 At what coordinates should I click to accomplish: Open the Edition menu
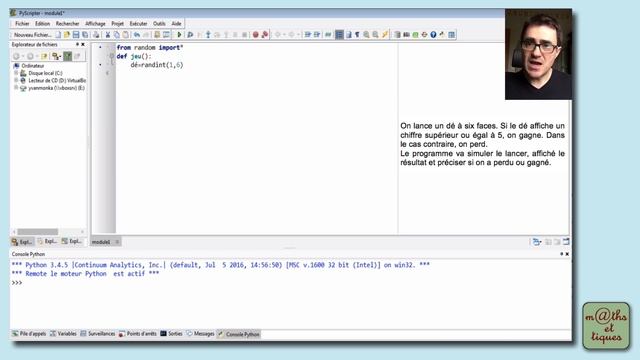(42, 24)
